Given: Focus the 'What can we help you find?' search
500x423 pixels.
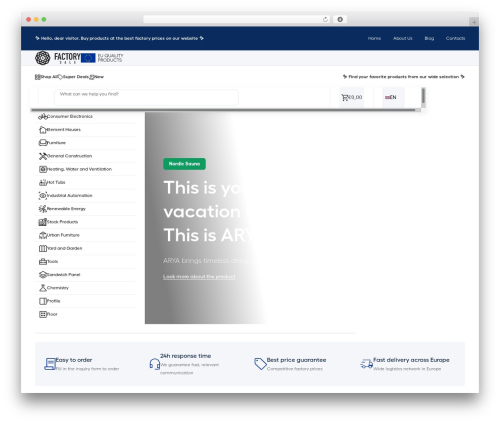Looking at the screenshot, I should coord(146,98).
